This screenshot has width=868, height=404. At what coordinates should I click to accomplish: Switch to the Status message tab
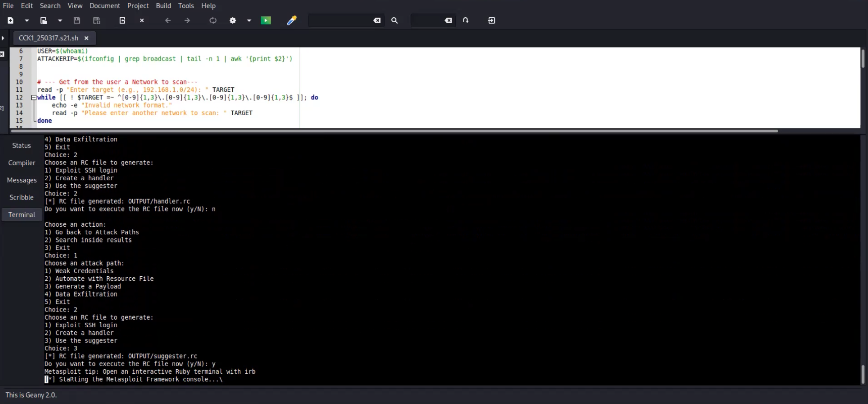pyautogui.click(x=22, y=145)
